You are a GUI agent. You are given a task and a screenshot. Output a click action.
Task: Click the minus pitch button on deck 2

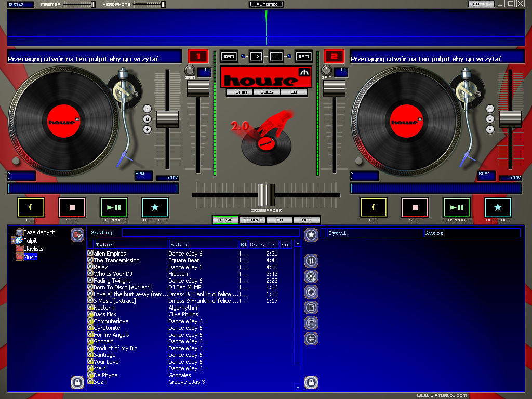point(490,109)
